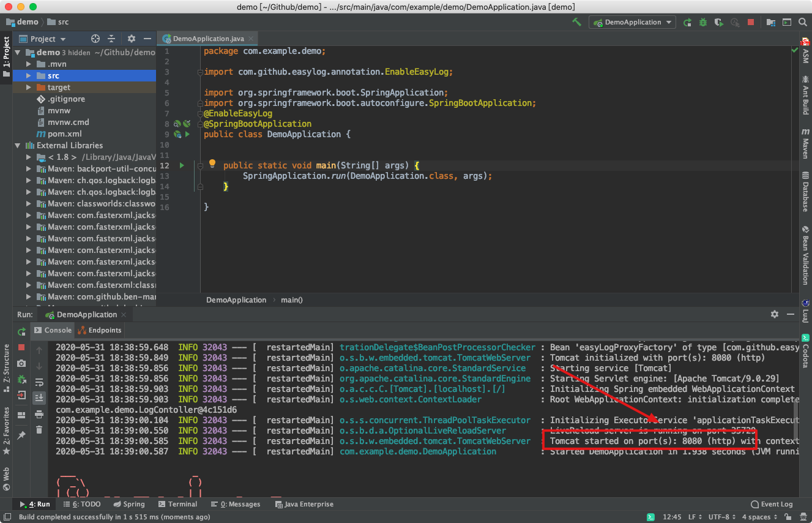812x523 pixels.
Task: Collapse the demo root folder
Action: point(18,53)
